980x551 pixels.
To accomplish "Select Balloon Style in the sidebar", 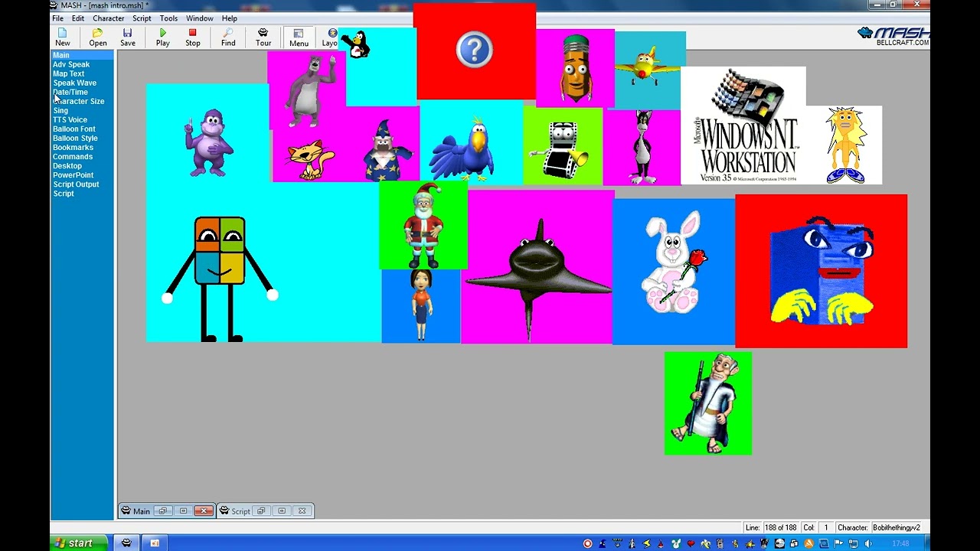I will pos(75,138).
